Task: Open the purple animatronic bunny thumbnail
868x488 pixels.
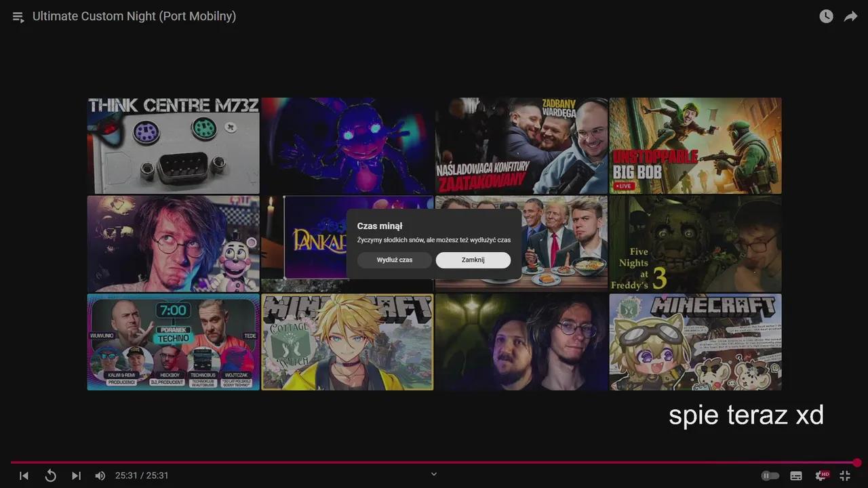Action: tap(347, 146)
